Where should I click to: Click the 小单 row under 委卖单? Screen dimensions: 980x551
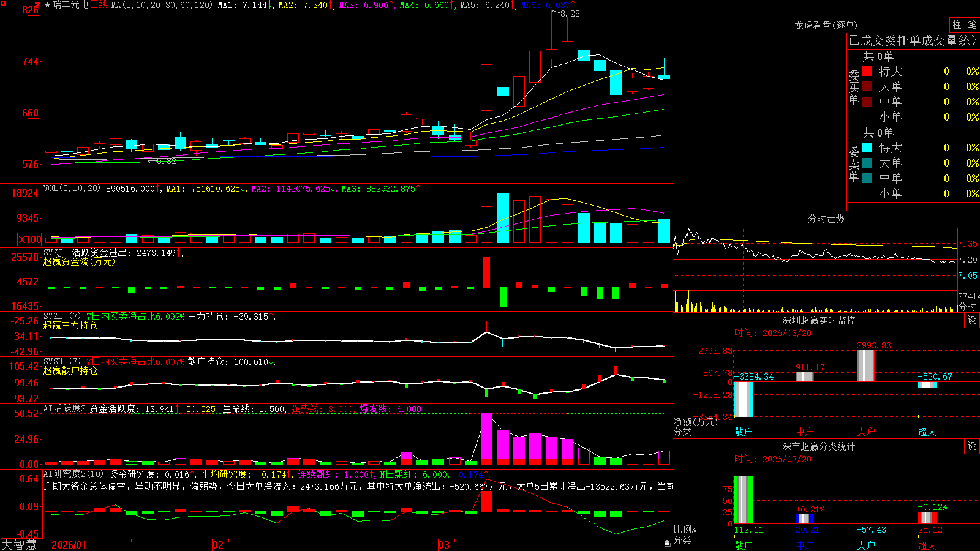click(921, 193)
